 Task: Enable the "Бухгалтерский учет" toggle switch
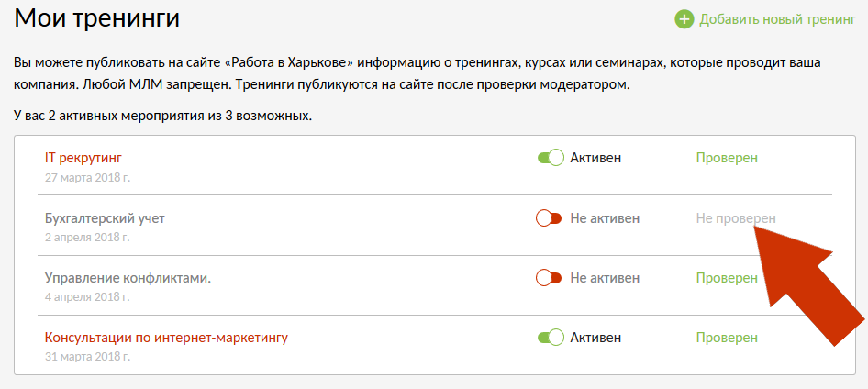[x=549, y=218]
